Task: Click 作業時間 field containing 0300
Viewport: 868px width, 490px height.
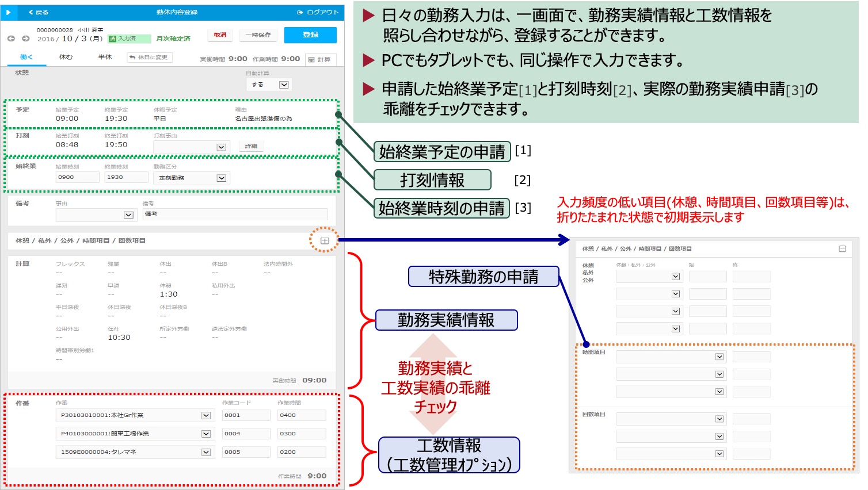Action: 302,434
